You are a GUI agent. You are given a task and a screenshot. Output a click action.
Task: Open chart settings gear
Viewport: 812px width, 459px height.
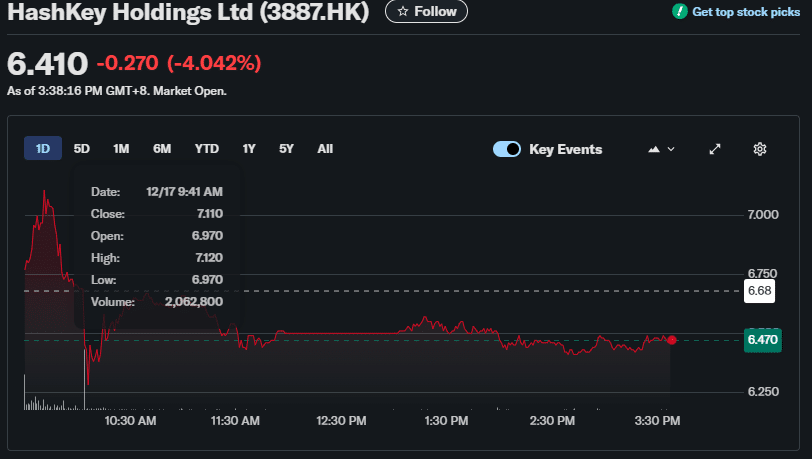[760, 149]
